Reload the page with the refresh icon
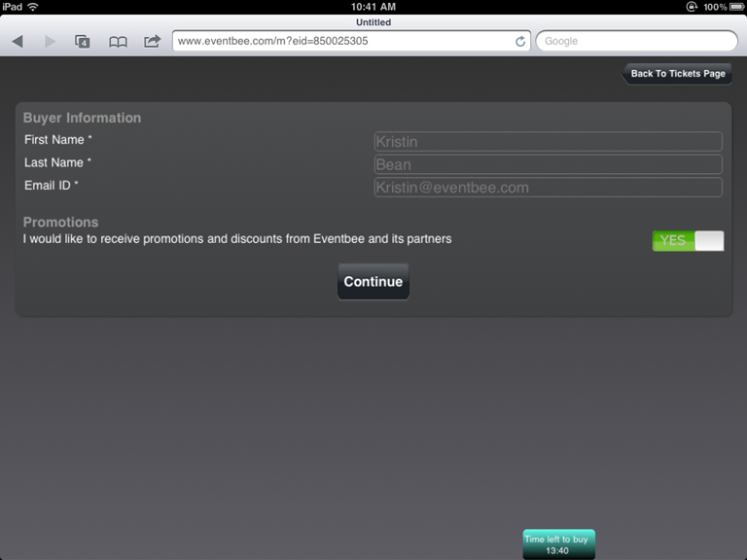 tap(520, 42)
